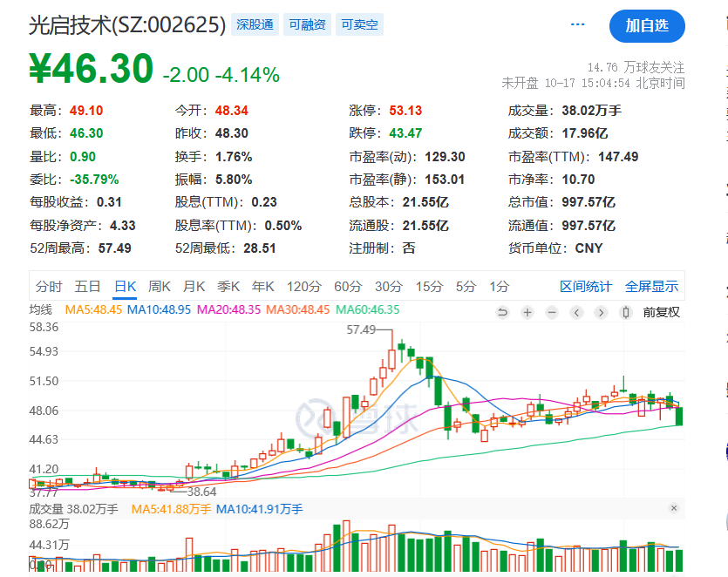Image resolution: width=728 pixels, height=577 pixels.
Task: Click the 涨停 53.13 value
Action: pos(405,111)
